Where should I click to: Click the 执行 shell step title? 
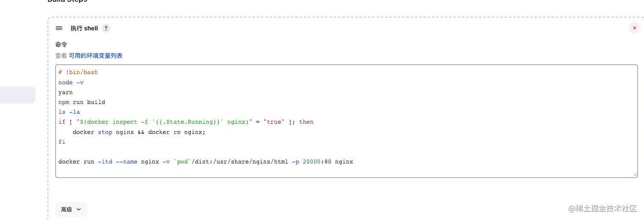(x=84, y=28)
